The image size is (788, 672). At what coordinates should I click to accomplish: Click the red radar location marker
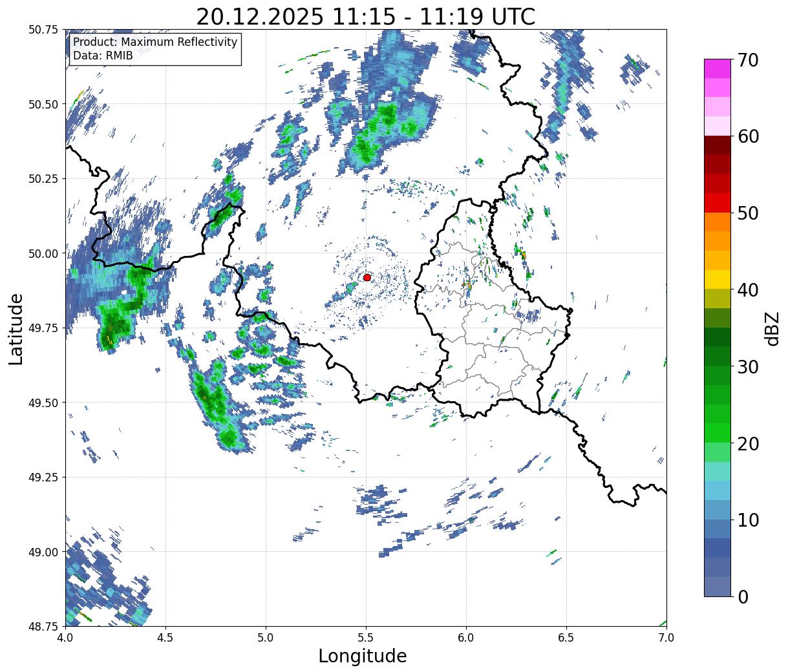[x=367, y=277]
